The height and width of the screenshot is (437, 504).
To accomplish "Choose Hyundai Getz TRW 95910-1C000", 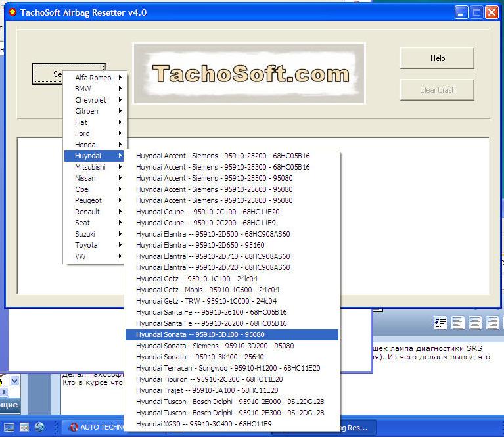I will tap(232, 301).
